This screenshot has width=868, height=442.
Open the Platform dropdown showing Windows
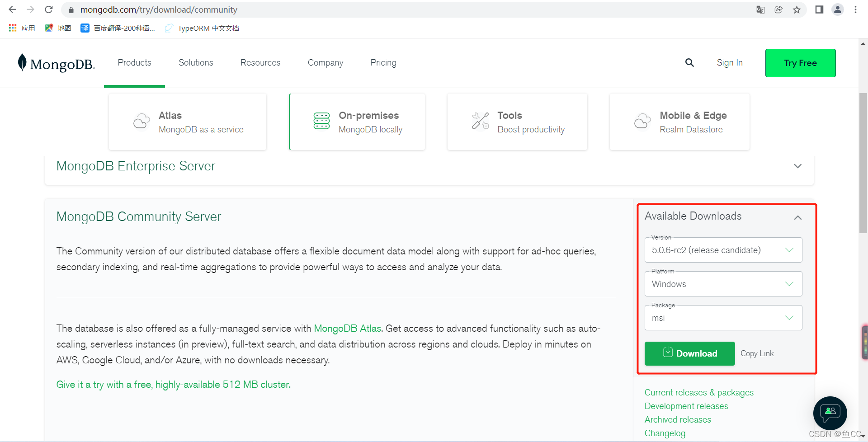[723, 284]
